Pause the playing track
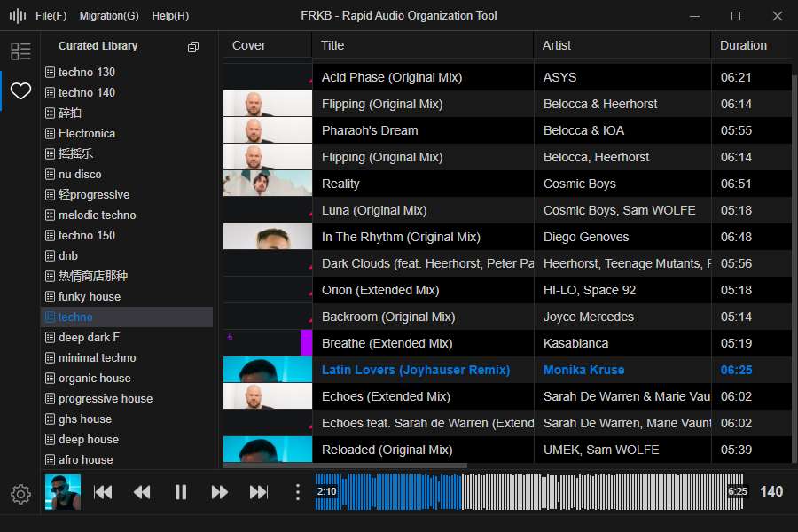 click(x=181, y=492)
